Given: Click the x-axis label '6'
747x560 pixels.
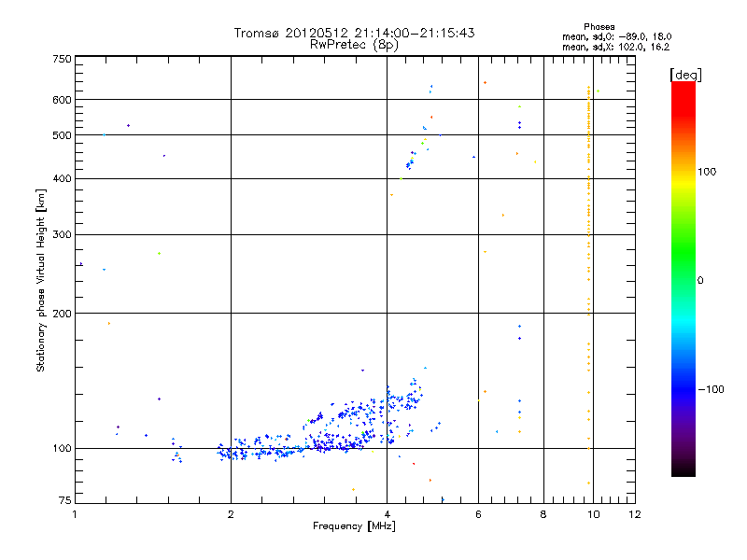Looking at the screenshot, I should click(478, 514).
